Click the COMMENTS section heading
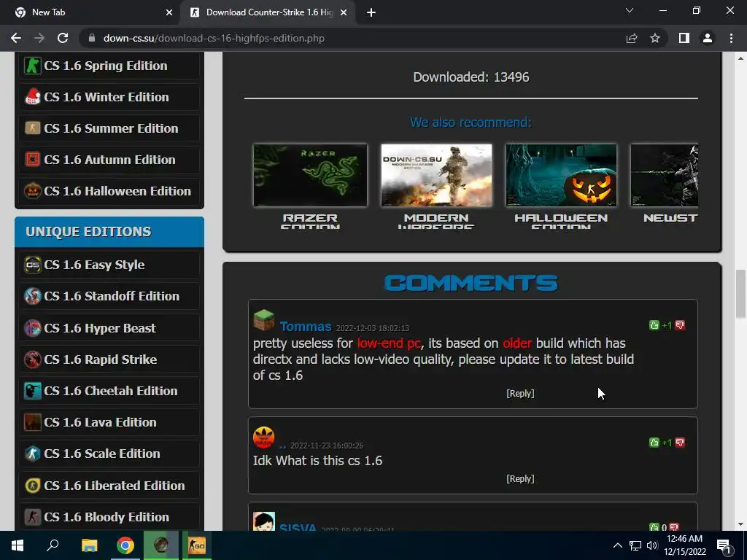This screenshot has width=747, height=560. click(x=471, y=283)
